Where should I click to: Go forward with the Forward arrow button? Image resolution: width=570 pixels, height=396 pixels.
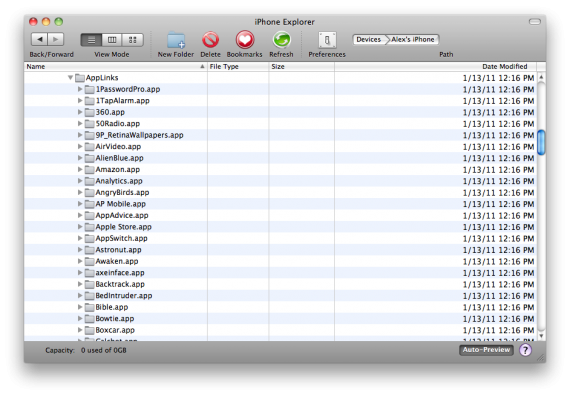[x=56, y=39]
